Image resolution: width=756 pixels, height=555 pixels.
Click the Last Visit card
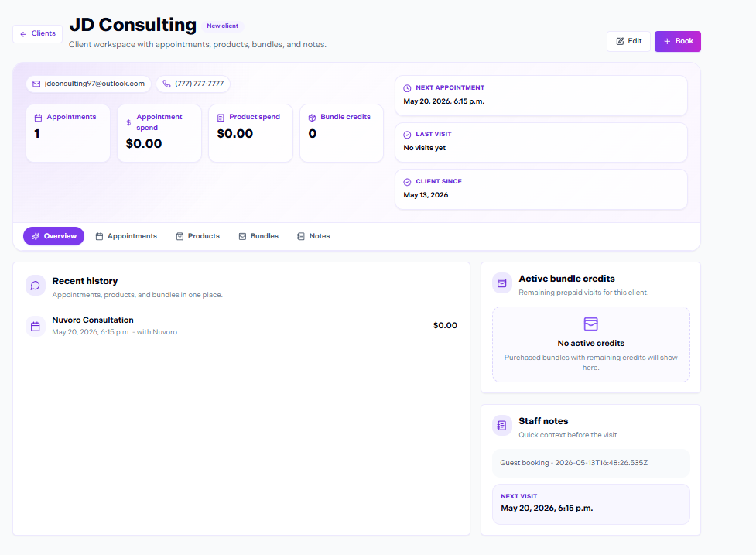coord(541,142)
